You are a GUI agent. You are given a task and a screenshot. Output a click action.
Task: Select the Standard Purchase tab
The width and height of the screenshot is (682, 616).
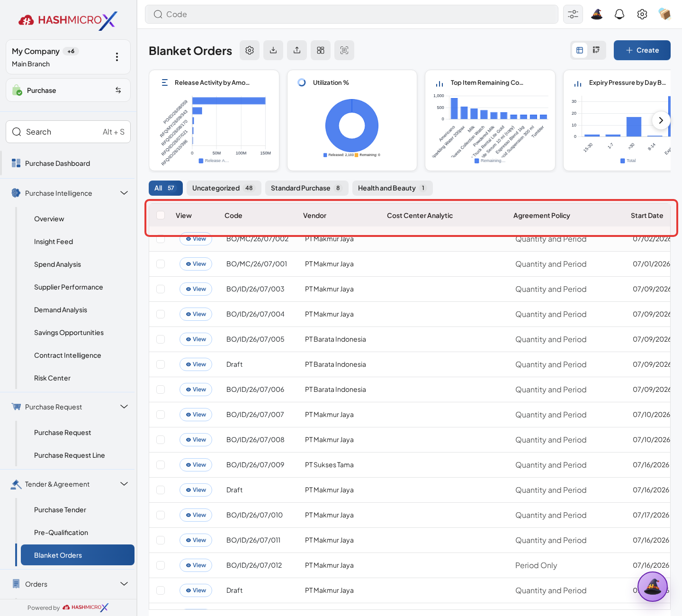point(306,188)
